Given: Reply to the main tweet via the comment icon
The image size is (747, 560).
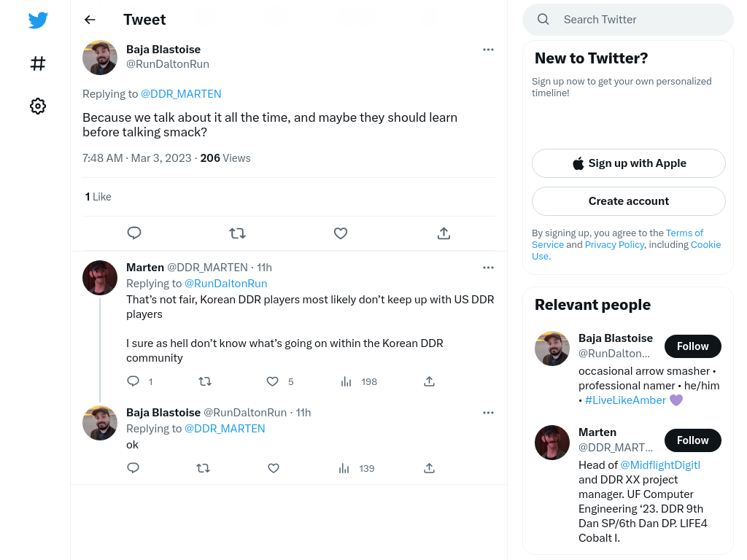Looking at the screenshot, I should [x=134, y=233].
